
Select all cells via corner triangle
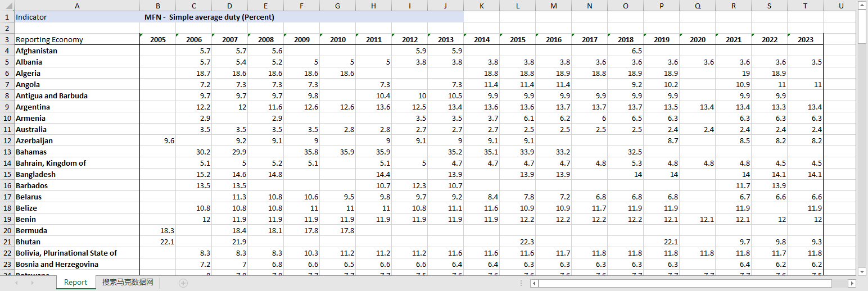[7, 6]
